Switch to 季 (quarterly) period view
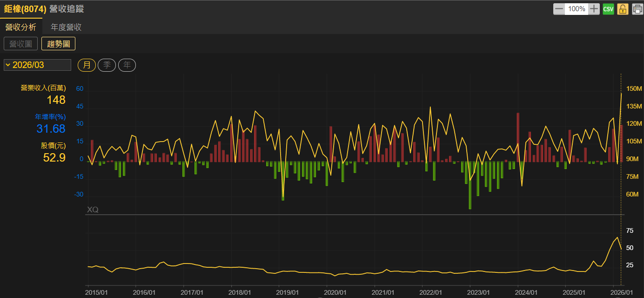The height and width of the screenshot is (298, 644). 107,65
